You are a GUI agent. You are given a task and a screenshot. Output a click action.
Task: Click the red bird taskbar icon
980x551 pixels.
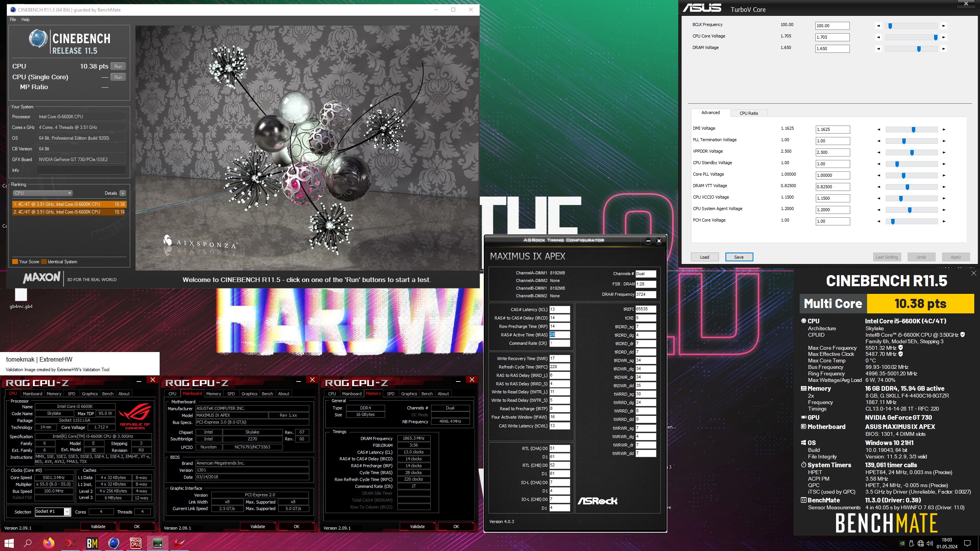click(x=179, y=543)
